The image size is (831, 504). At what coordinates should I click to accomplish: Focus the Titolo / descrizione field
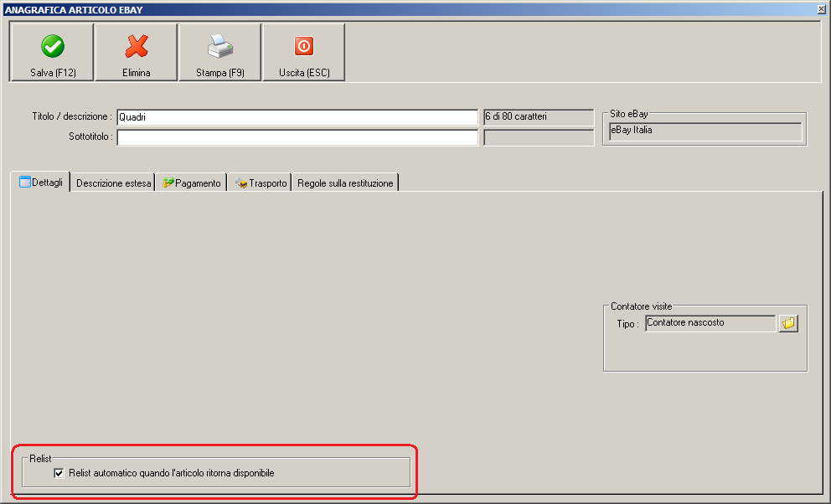(297, 117)
